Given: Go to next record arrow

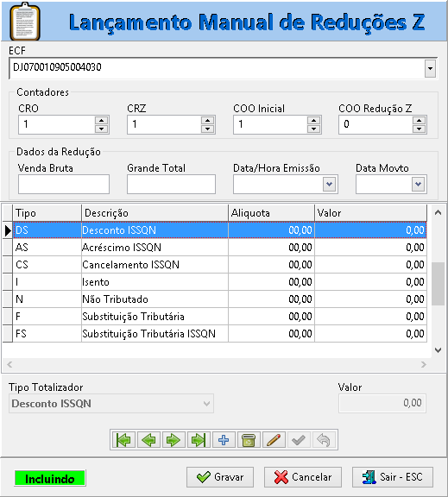Looking at the screenshot, I should [174, 440].
